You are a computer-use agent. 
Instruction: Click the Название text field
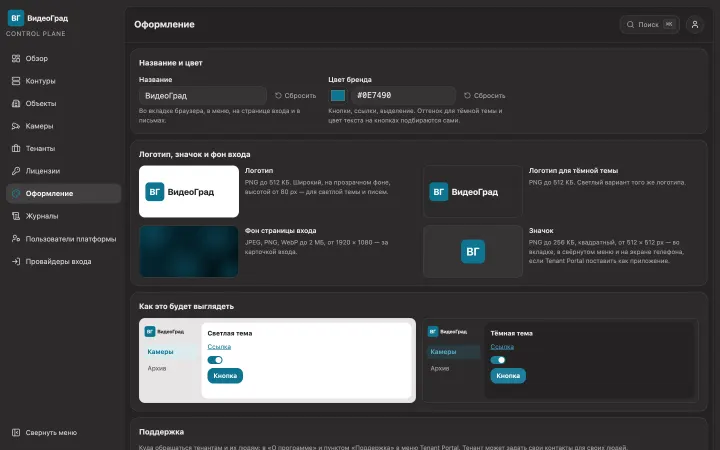pos(203,96)
